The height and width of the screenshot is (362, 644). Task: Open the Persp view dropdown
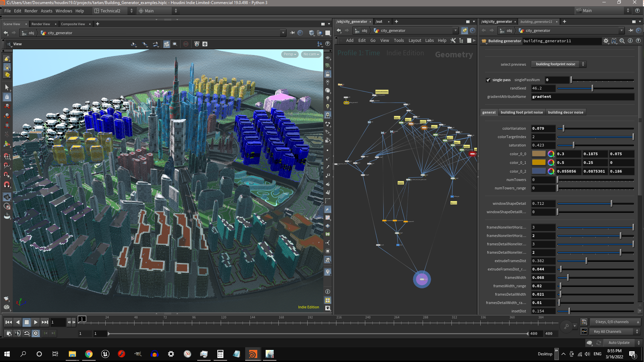tap(289, 54)
